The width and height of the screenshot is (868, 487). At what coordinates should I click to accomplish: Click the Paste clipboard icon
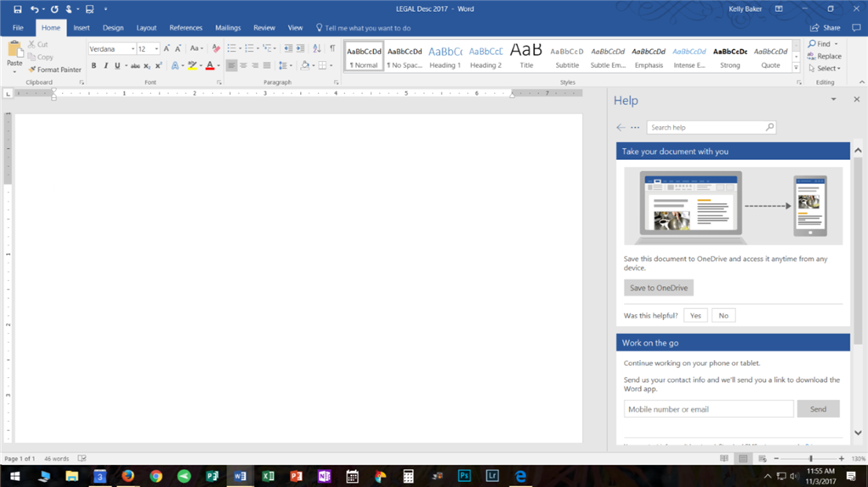click(14, 51)
